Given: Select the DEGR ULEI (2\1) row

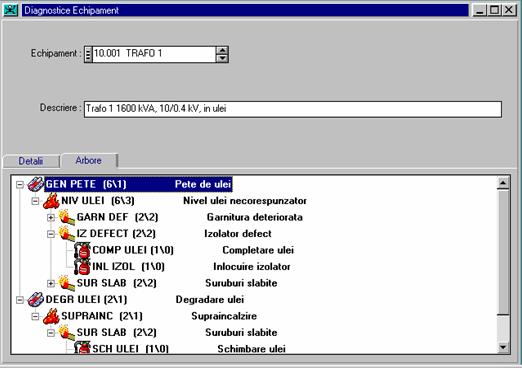Looking at the screenshot, I should coord(145,299).
